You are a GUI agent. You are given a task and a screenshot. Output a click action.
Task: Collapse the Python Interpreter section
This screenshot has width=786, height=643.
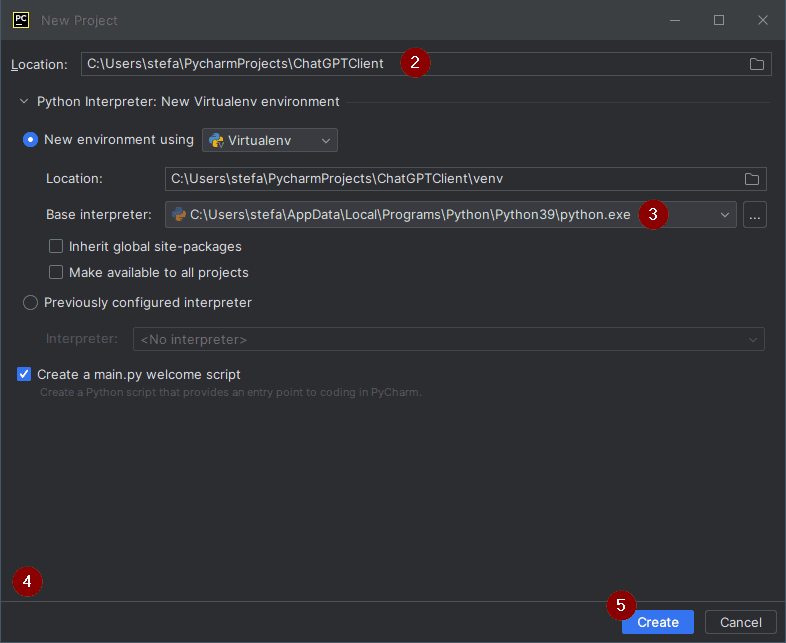click(24, 101)
